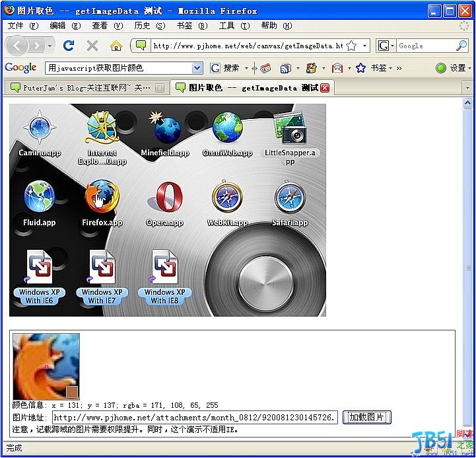This screenshot has height=458, width=476.
Task: Expand the Google toolbar search box dropdown
Action: pyautogui.click(x=197, y=68)
